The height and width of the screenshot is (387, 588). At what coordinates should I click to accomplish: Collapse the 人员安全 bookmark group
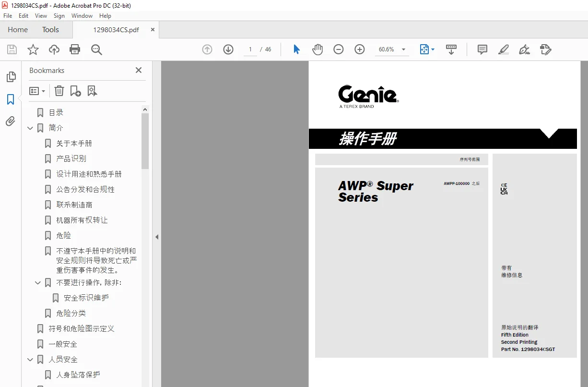pyautogui.click(x=30, y=360)
